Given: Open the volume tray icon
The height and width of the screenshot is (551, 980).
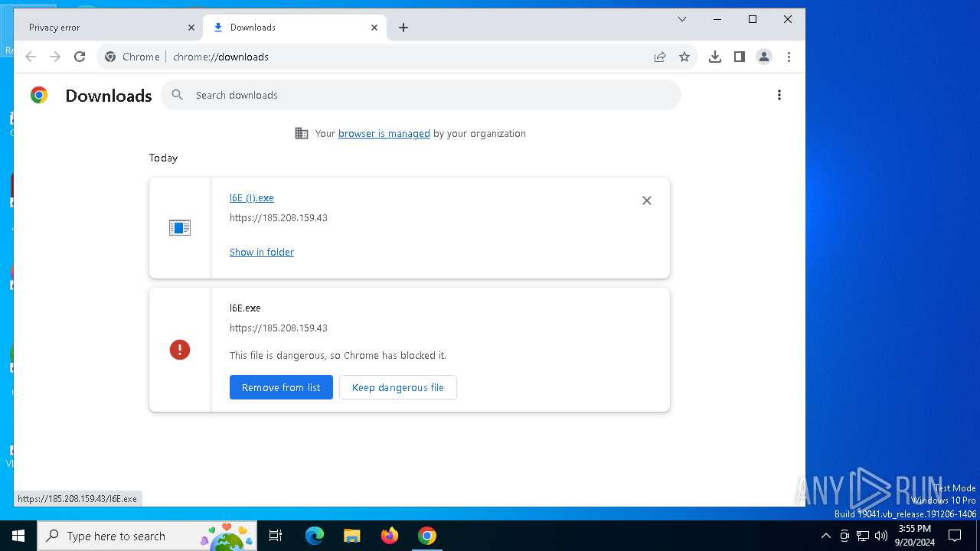Looking at the screenshot, I should tap(881, 536).
